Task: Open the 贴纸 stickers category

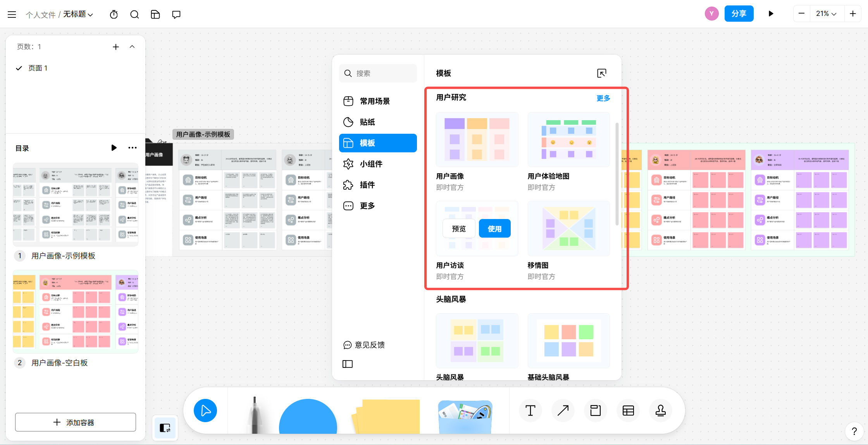Action: click(x=367, y=122)
